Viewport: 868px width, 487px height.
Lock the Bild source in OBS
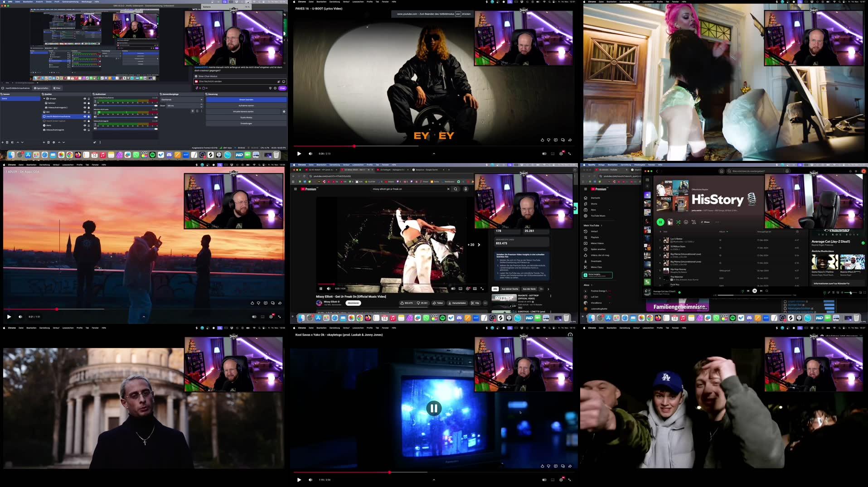coord(88,112)
